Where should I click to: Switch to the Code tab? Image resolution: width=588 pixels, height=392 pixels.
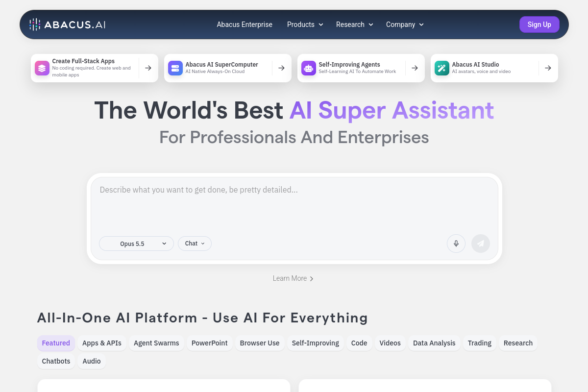click(359, 343)
